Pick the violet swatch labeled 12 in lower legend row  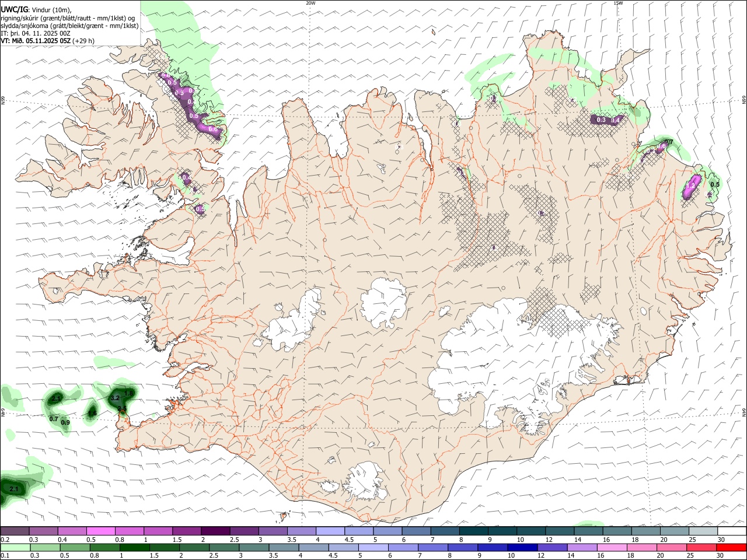[x=552, y=548]
